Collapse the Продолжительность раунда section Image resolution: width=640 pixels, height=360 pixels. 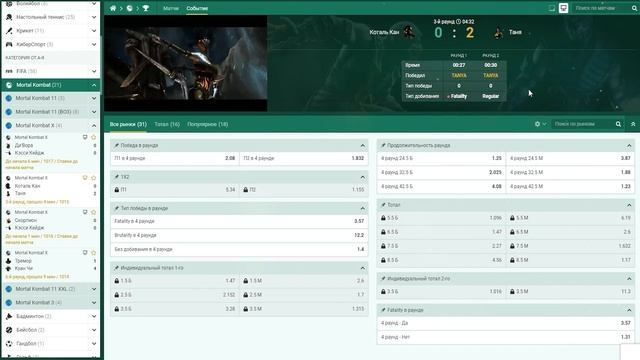[x=629, y=145]
